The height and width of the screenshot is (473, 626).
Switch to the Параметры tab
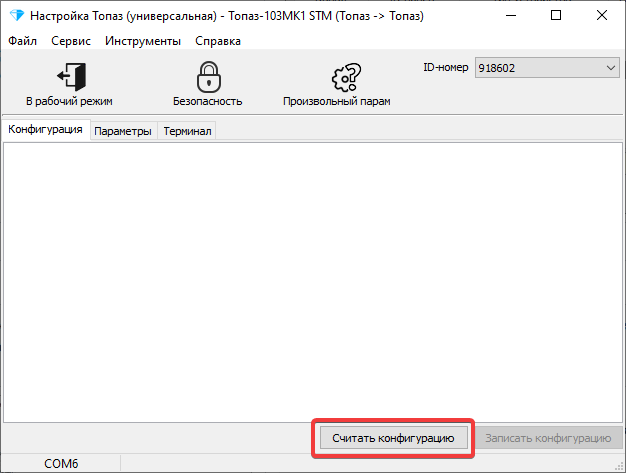click(123, 131)
